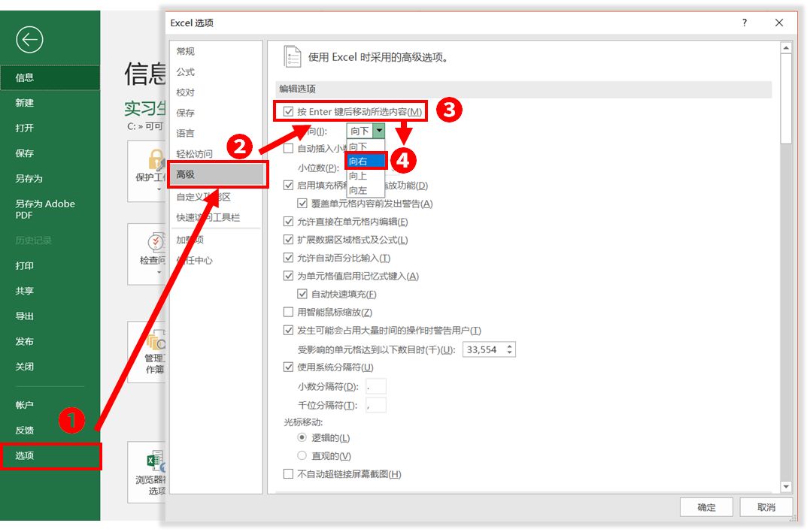
Task: Click 确定 to confirm options
Action: (706, 507)
